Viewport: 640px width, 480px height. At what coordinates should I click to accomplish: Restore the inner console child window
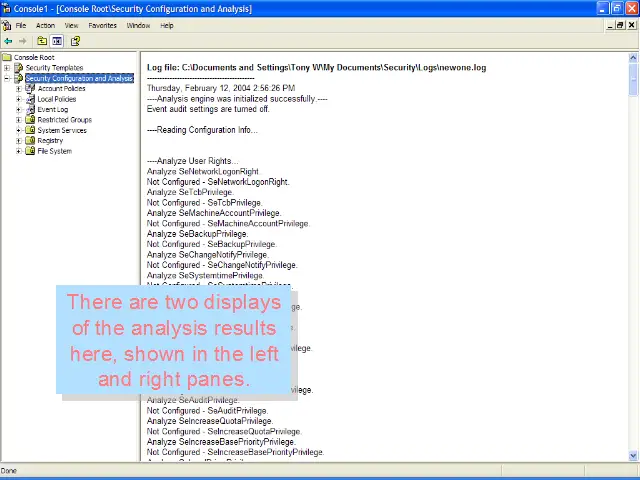tap(621, 25)
